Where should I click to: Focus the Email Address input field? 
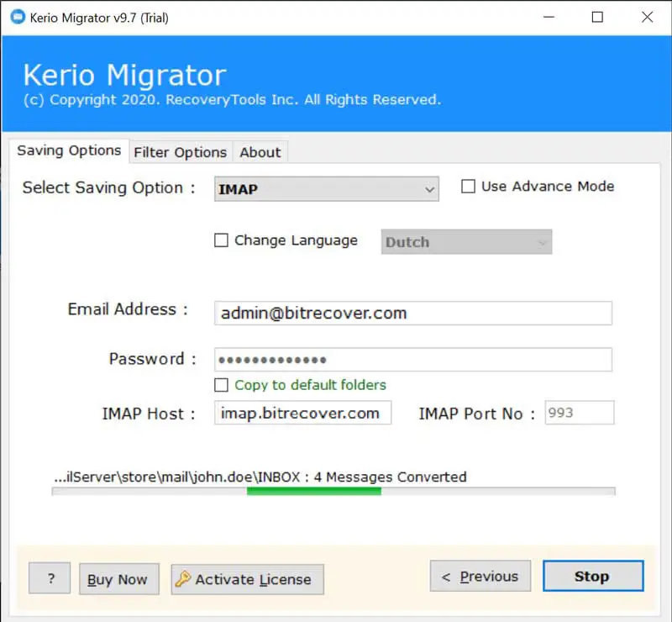click(x=413, y=314)
